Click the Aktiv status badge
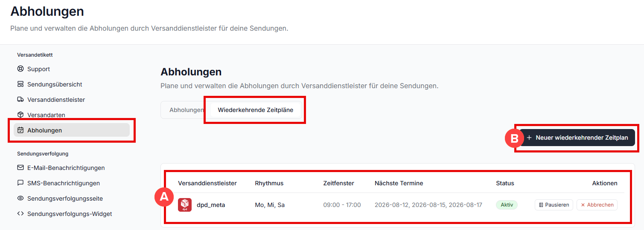Screen dimensions: 644x230 [x=507, y=205]
